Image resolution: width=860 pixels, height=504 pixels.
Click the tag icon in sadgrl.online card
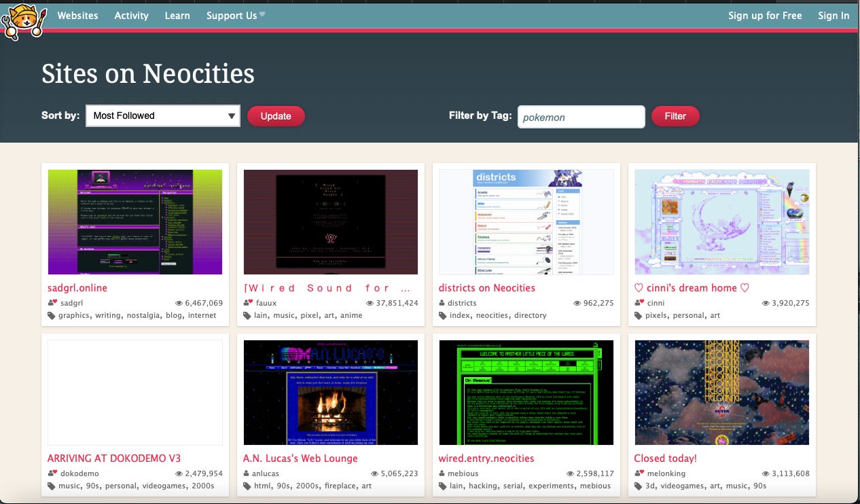click(x=52, y=315)
